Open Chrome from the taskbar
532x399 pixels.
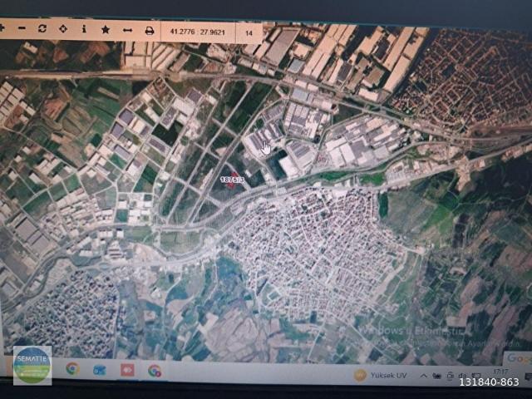[72, 368]
